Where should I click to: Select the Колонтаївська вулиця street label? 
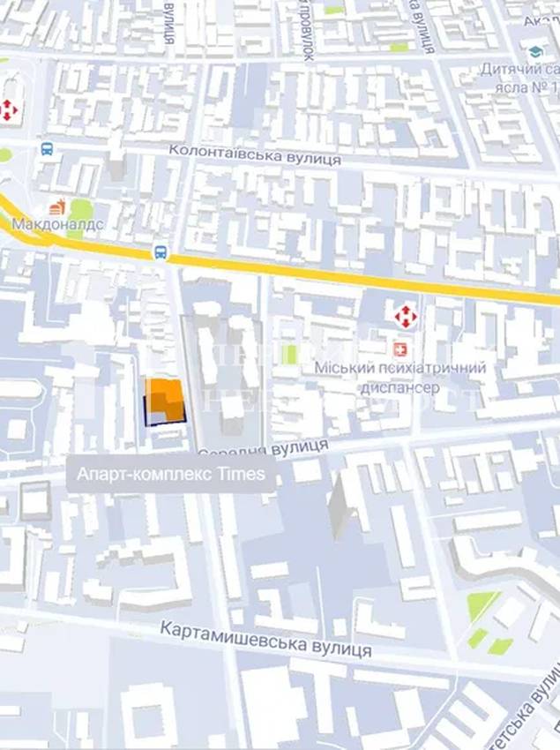256,154
